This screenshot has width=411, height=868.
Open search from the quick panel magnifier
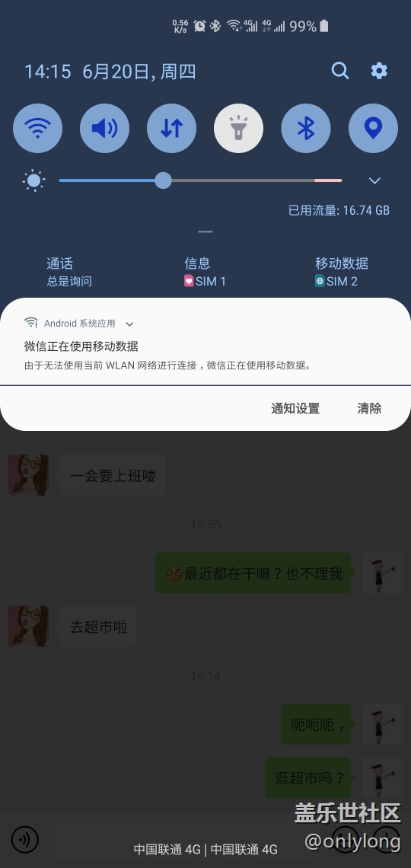339,71
